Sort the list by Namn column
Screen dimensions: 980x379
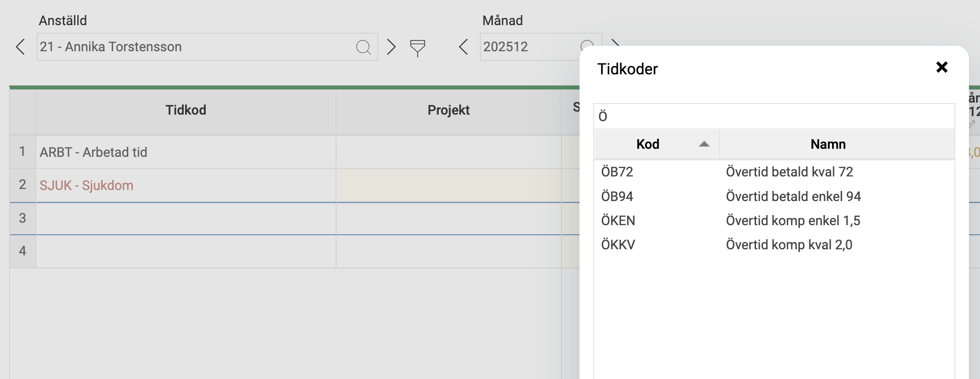coord(828,144)
